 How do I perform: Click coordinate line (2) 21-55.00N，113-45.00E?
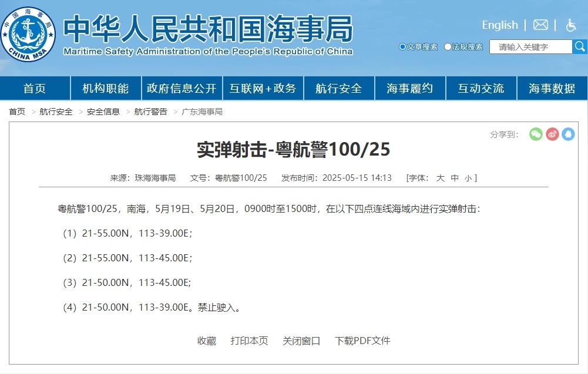127,258
